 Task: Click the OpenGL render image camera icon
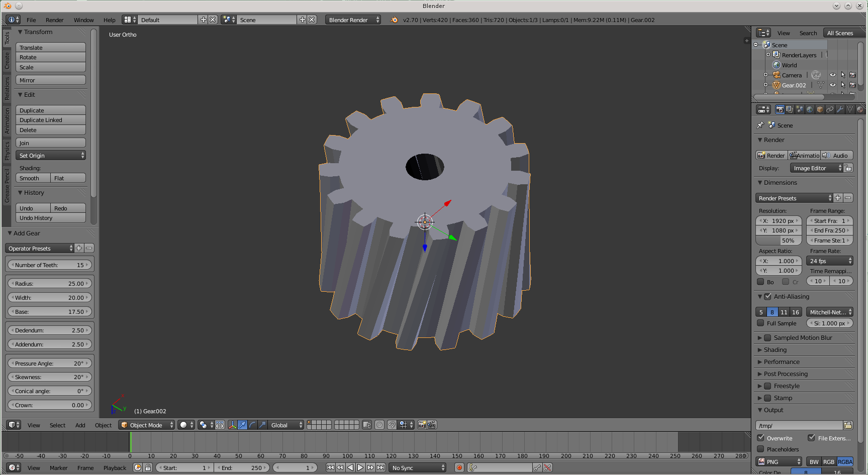pos(422,425)
